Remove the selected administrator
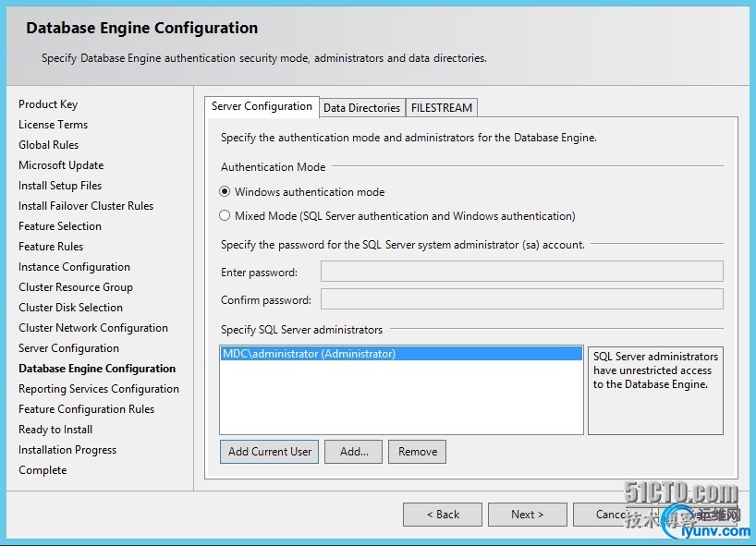The image size is (756, 546). (418, 452)
